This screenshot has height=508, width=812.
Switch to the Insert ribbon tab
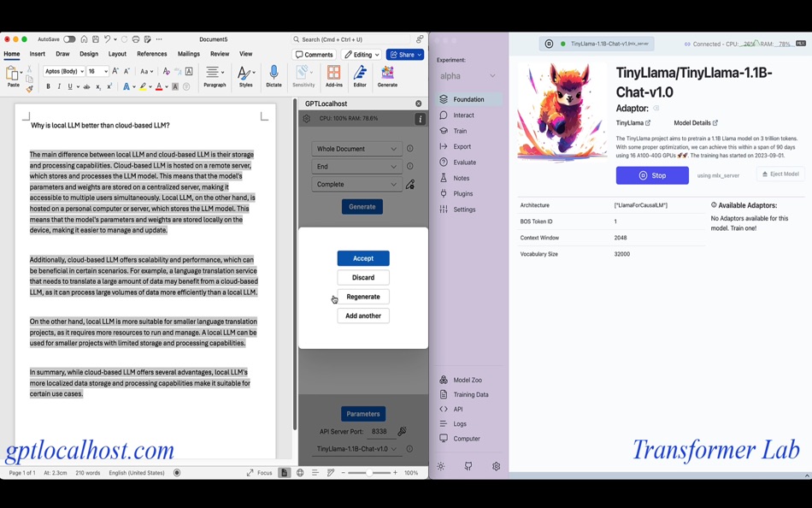tap(38, 54)
